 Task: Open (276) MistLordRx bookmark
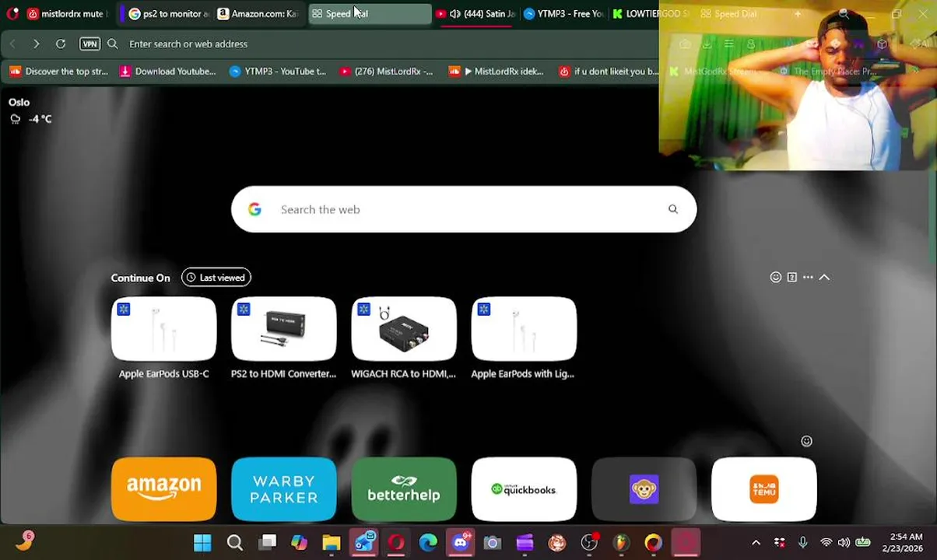(x=386, y=72)
